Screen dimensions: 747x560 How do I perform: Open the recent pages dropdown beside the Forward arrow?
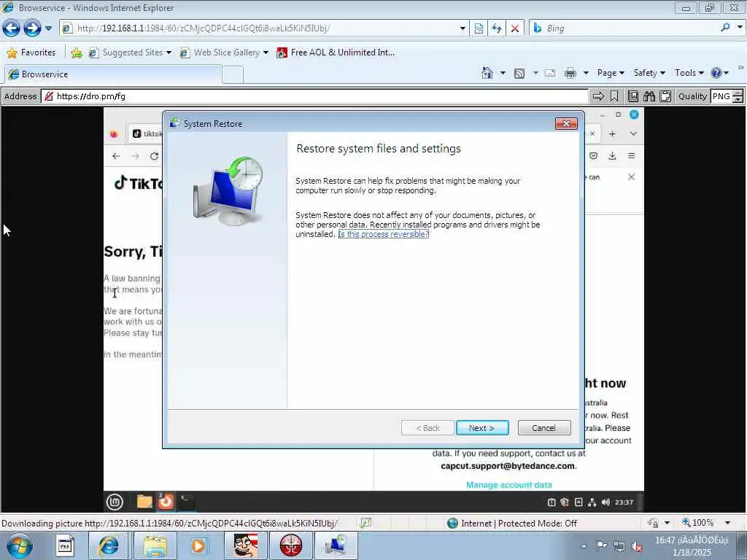coord(48,28)
